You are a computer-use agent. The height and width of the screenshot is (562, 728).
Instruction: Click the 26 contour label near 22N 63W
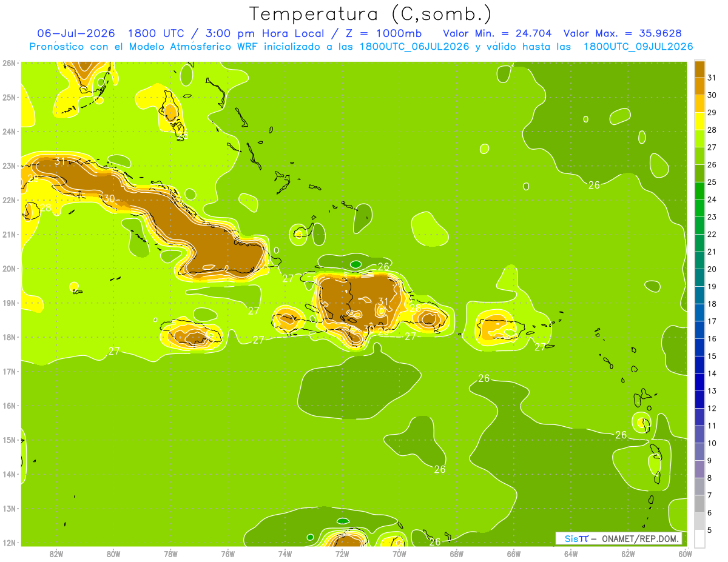[x=594, y=185]
